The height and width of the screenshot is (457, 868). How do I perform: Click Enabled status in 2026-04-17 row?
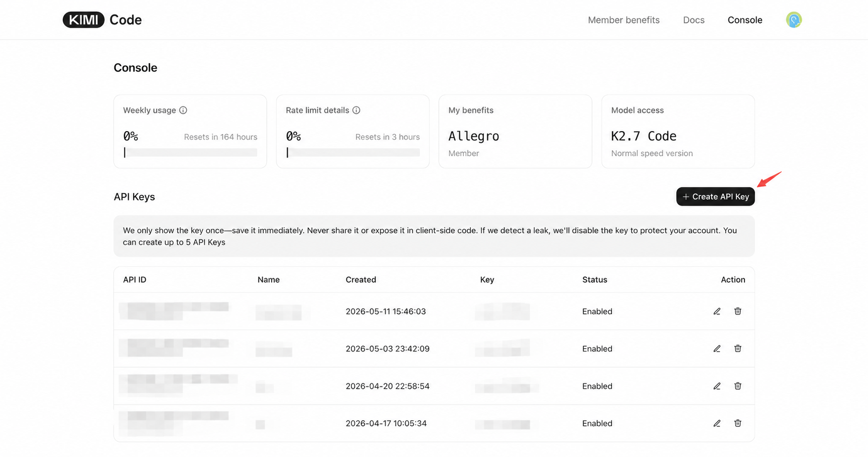[x=597, y=423]
